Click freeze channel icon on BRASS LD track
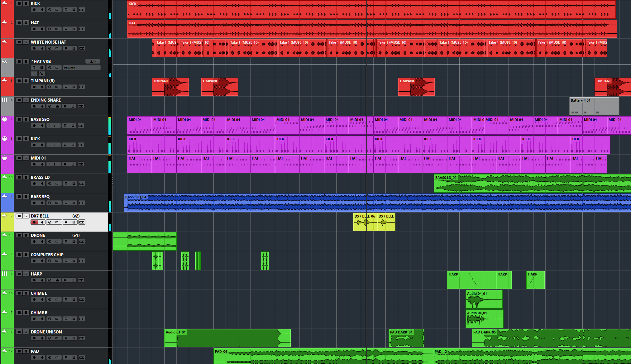 click(57, 184)
